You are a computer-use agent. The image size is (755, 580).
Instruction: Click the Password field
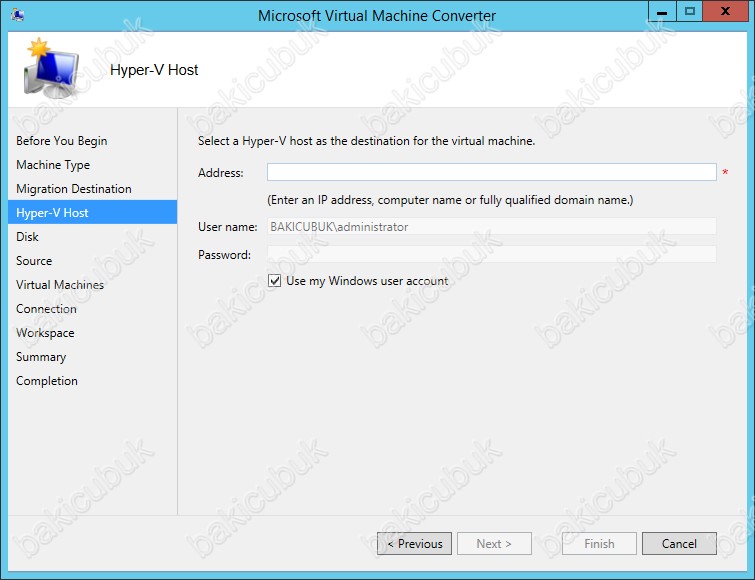492,254
